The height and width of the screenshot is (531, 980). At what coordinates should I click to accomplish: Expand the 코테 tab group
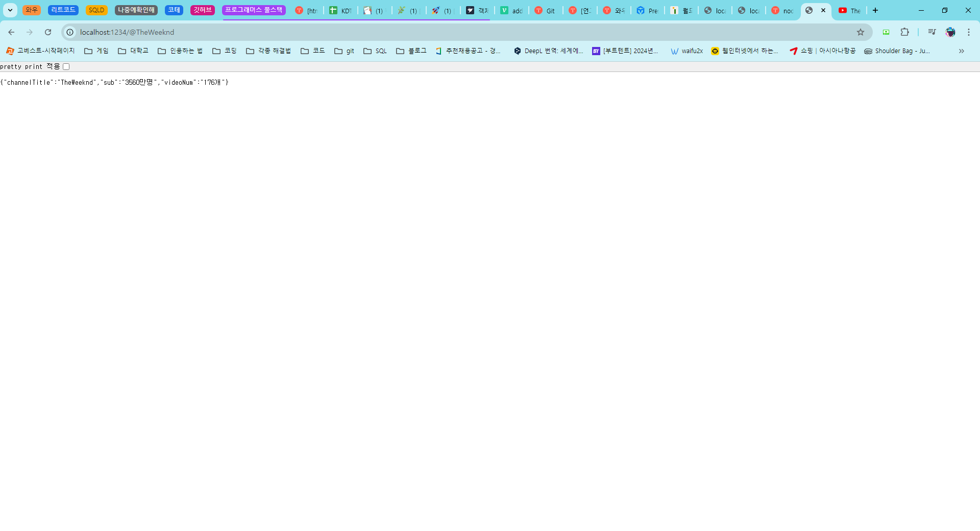coord(174,10)
